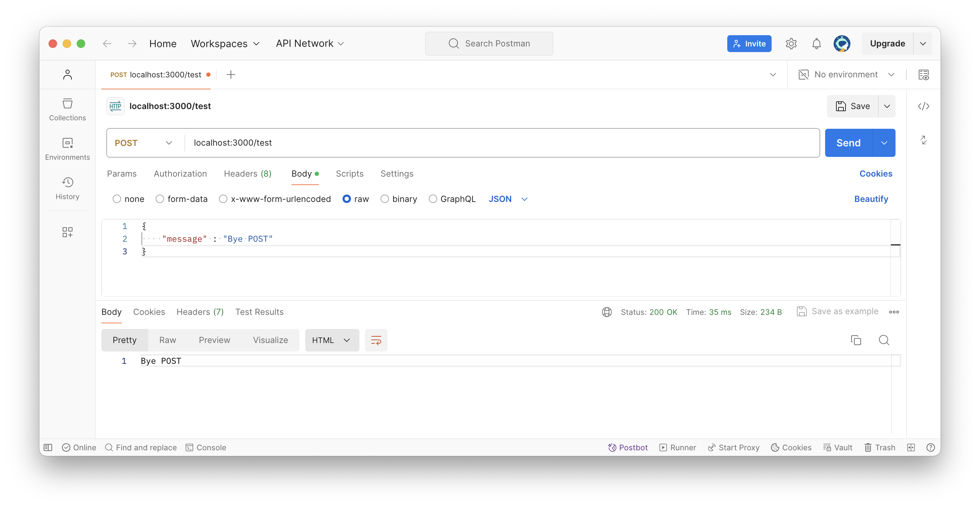The image size is (980, 508).
Task: Go back with the left arrow
Action: pyautogui.click(x=107, y=44)
